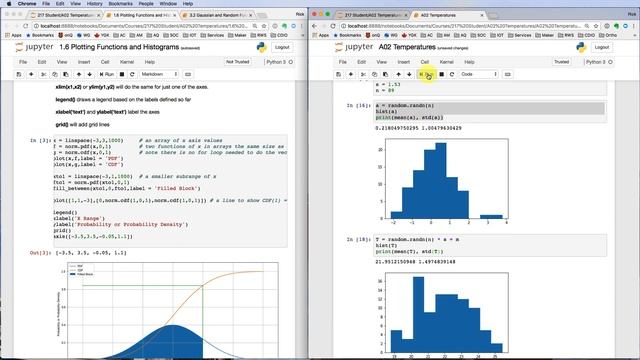Restart kernel icon in left Plotting notebook
The image size is (640, 360).
[132, 74]
